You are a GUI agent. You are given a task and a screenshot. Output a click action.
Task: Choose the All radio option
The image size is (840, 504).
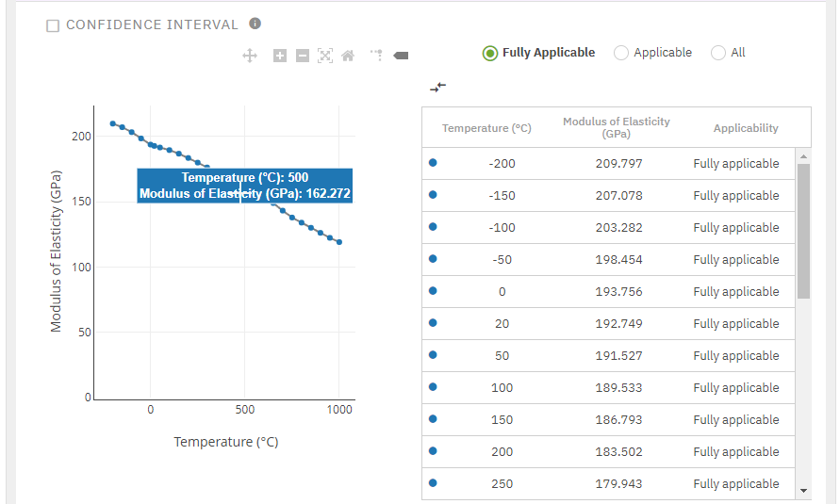[718, 53]
